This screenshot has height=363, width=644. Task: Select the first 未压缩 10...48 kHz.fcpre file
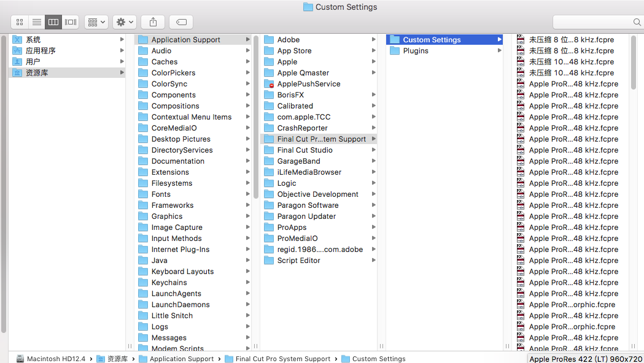click(572, 62)
